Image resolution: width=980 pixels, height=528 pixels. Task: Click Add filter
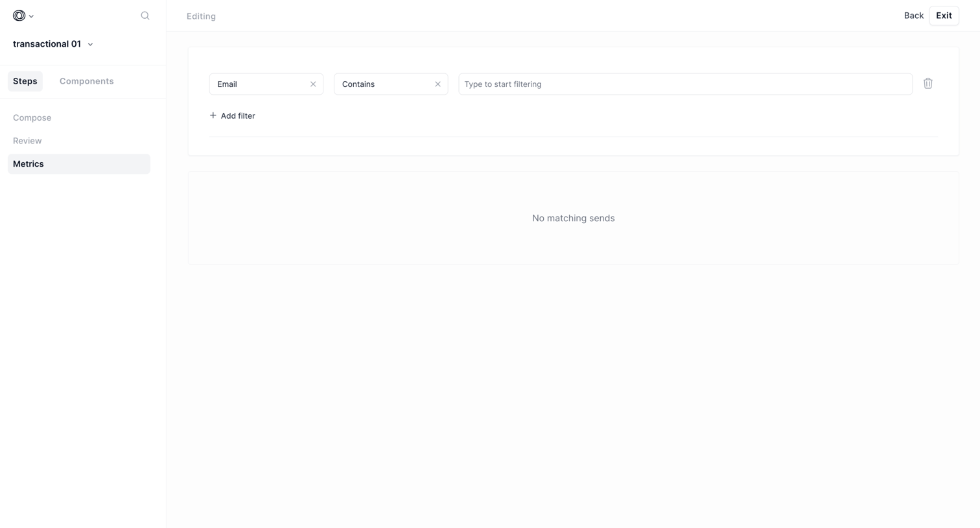pyautogui.click(x=232, y=115)
